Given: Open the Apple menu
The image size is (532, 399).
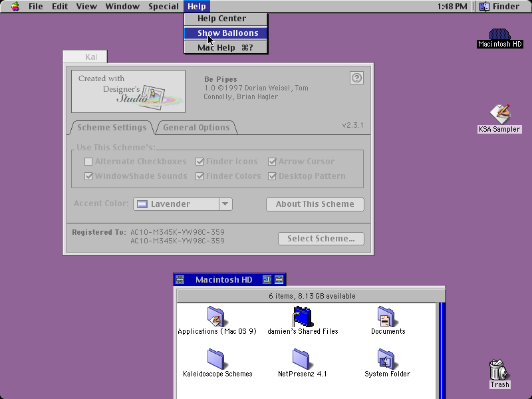Looking at the screenshot, I should 15,6.
